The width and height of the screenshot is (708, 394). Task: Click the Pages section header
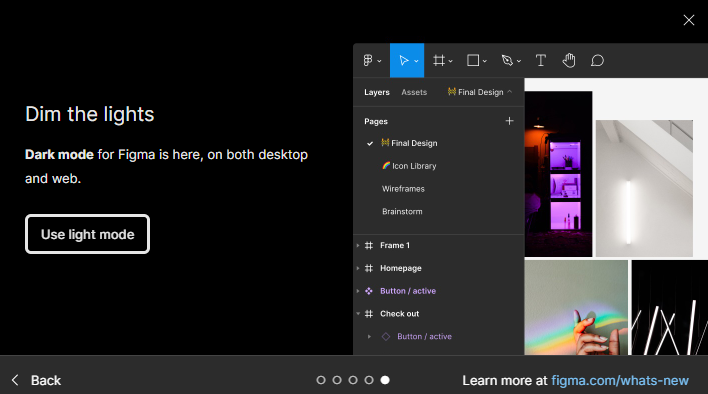[x=376, y=121]
